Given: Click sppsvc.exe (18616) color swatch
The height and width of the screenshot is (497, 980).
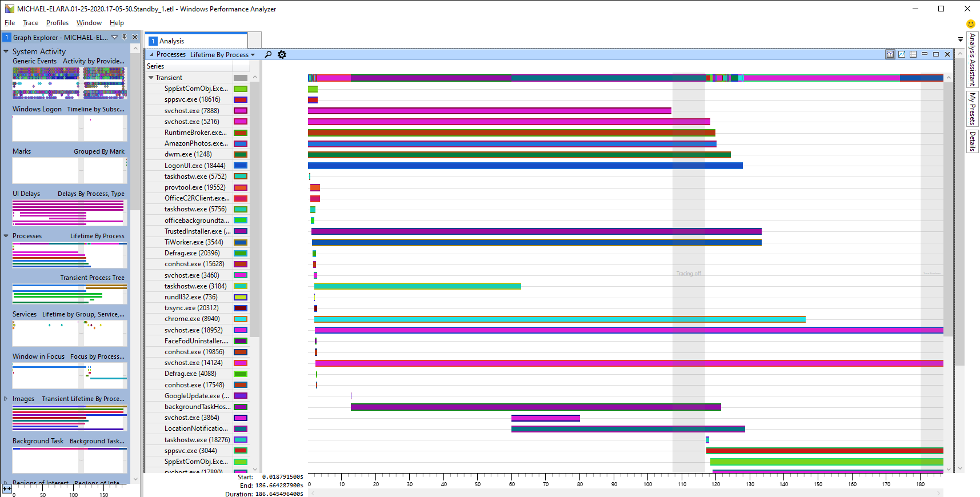Looking at the screenshot, I should [x=241, y=99].
